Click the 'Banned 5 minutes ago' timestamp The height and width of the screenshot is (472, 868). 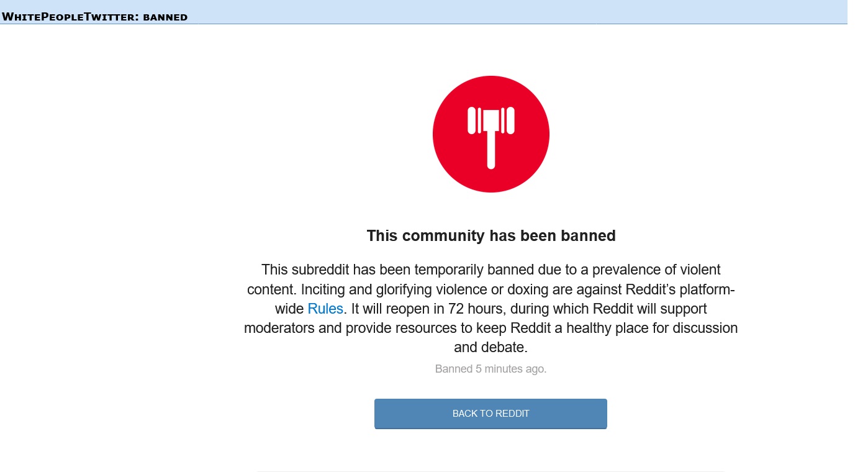491,369
